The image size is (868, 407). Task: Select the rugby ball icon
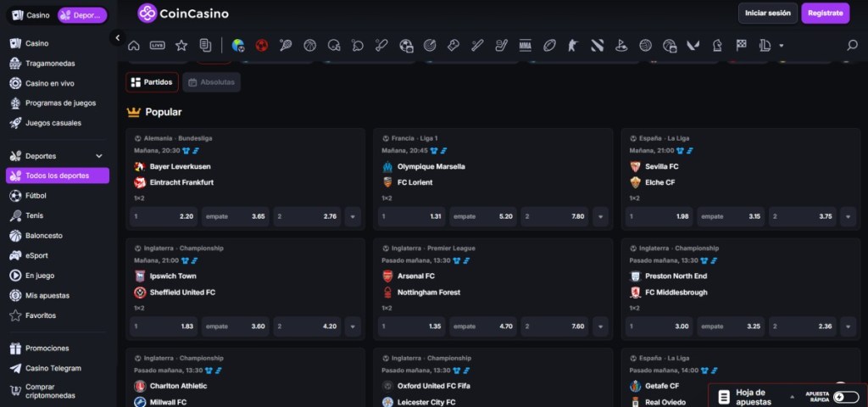click(x=549, y=46)
